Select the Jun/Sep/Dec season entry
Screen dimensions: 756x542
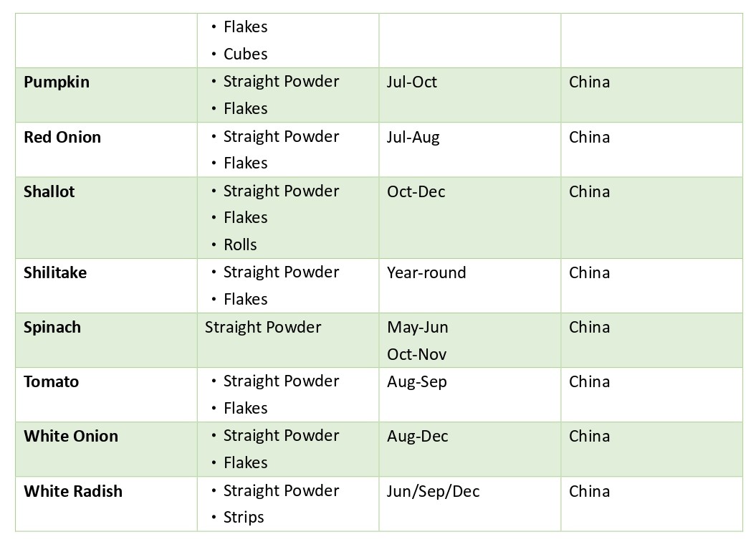pos(433,491)
